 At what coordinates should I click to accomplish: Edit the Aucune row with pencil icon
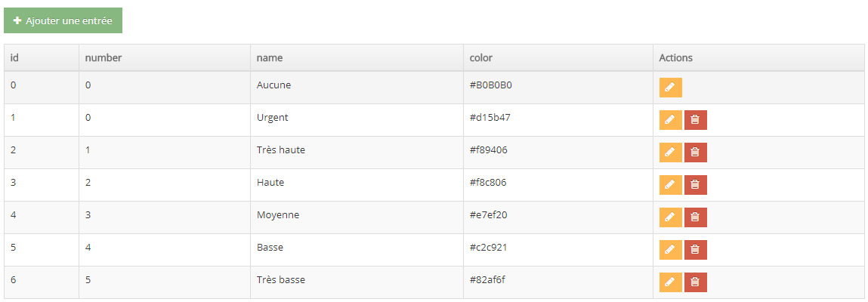670,88
